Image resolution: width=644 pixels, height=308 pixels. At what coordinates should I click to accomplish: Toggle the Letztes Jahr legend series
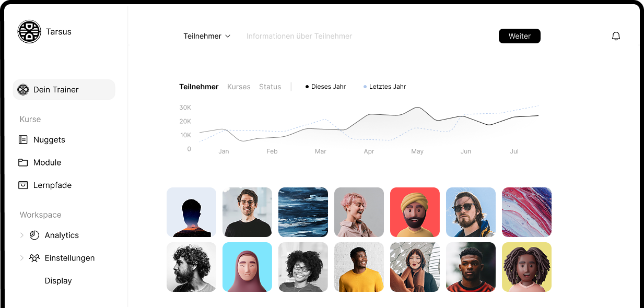(384, 87)
